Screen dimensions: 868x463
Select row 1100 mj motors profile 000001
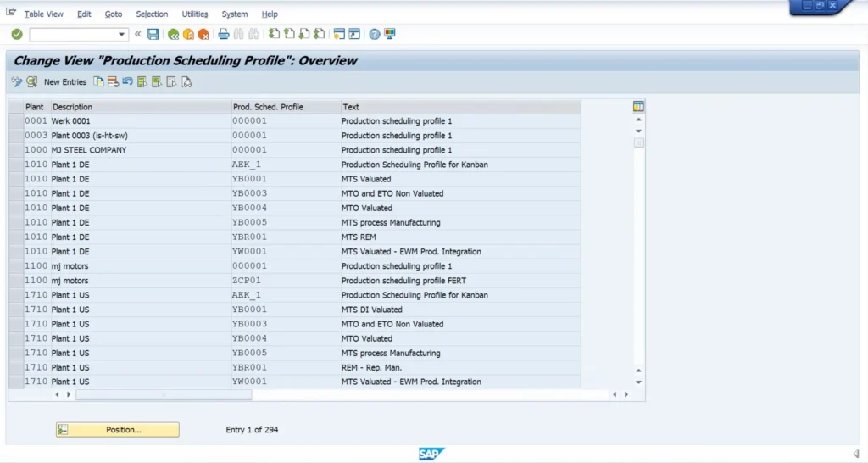(16, 265)
